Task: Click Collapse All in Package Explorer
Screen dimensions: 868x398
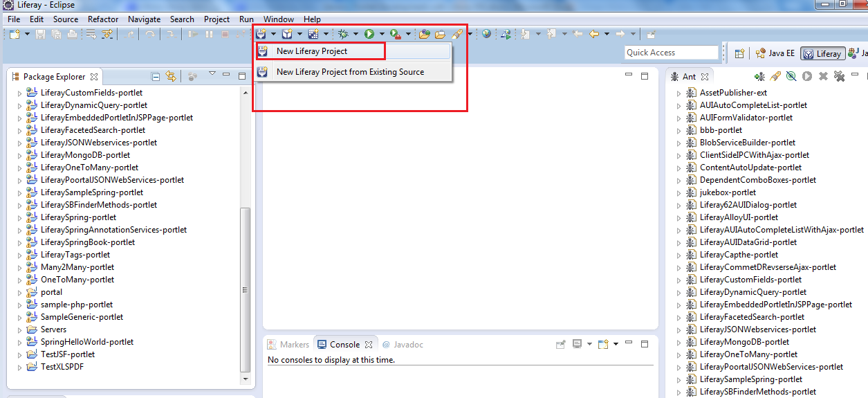Action: click(156, 77)
